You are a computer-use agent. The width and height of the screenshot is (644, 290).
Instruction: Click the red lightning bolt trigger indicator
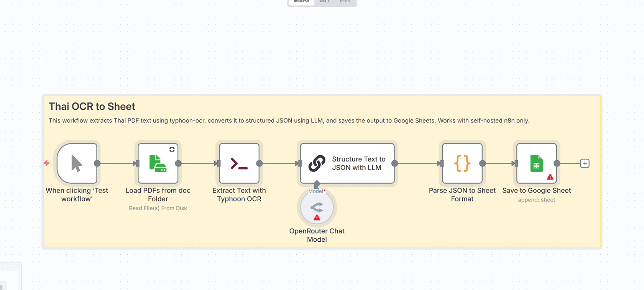46,163
